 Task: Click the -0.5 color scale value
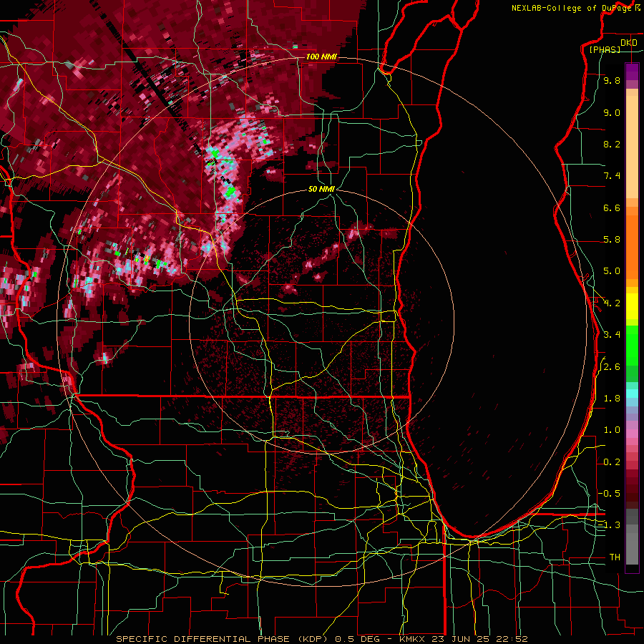point(610,493)
